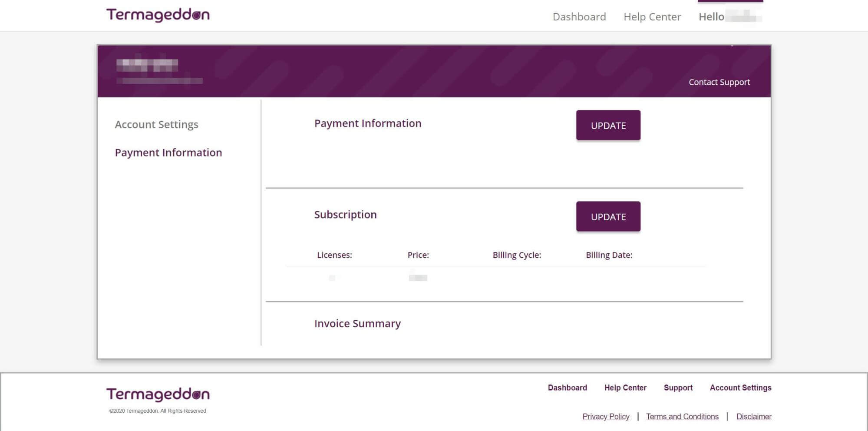Open Help Center link in the footer
This screenshot has height=431, width=868.
coord(625,388)
